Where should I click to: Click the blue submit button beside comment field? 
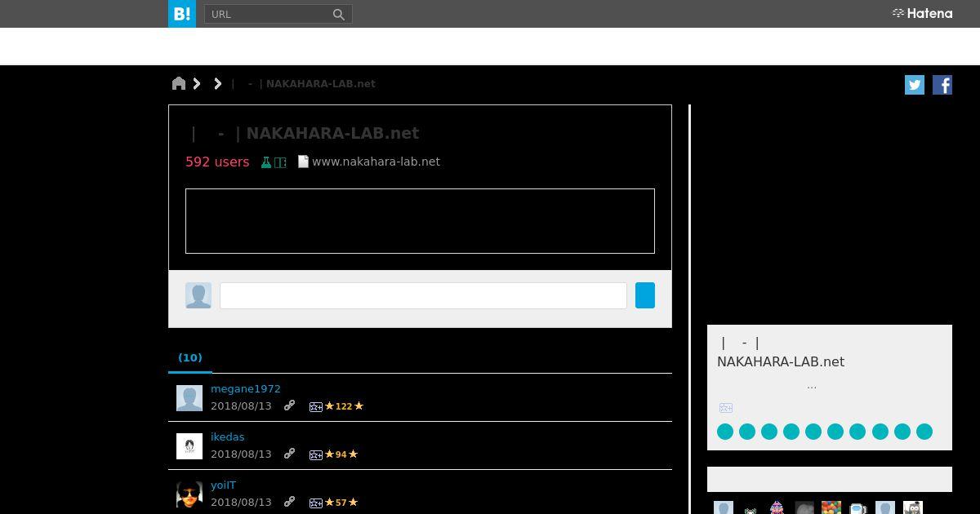[645, 295]
